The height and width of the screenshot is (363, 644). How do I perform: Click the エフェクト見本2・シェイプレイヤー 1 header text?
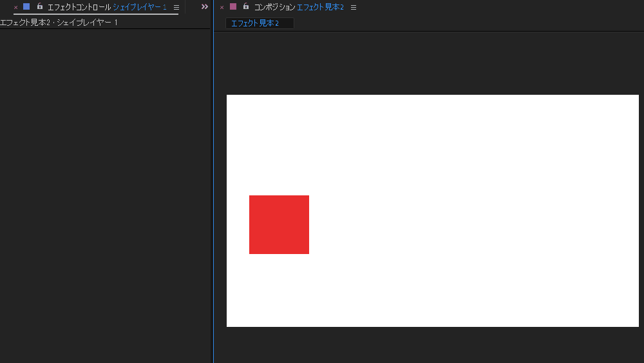pyautogui.click(x=59, y=23)
